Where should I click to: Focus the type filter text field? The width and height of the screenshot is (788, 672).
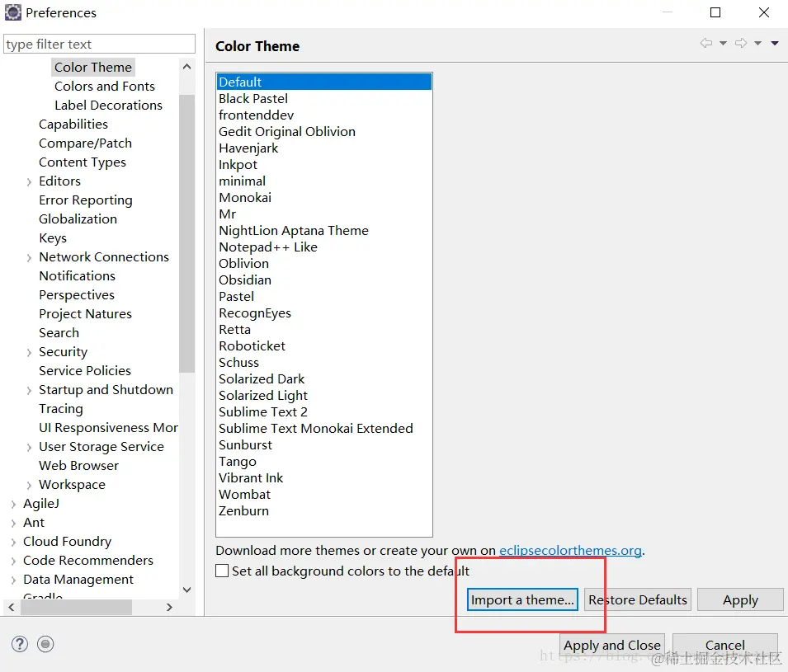[x=99, y=44]
